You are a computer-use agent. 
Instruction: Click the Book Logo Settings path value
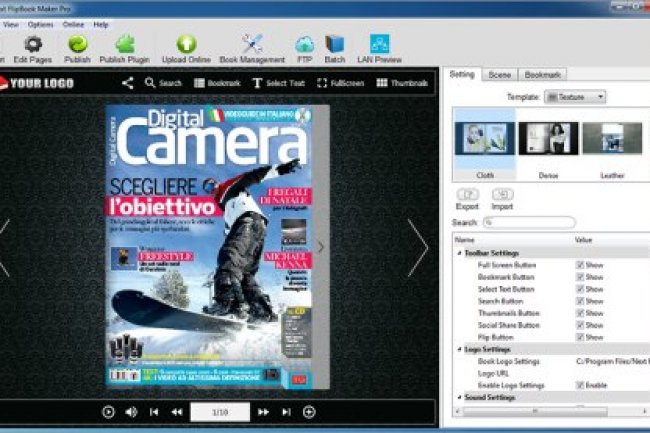pos(612,361)
